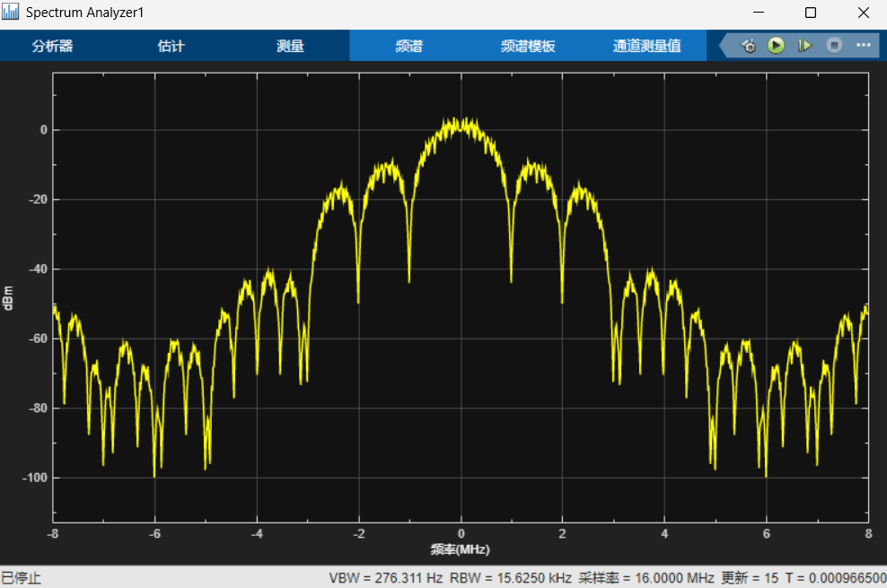Click the 已停止 status text
The width and height of the screenshot is (887, 588).
pyautogui.click(x=21, y=578)
